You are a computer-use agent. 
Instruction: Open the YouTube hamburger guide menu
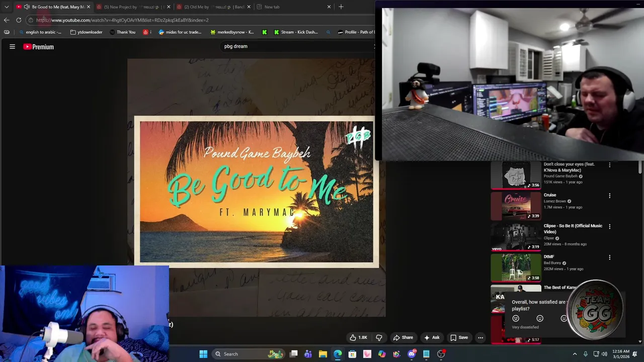(12, 47)
